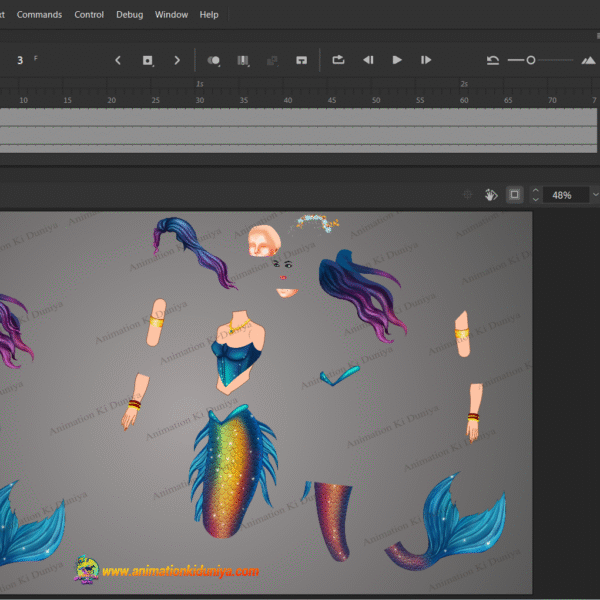Reset the timeline zoom level
The width and height of the screenshot is (600, 600).
click(x=492, y=60)
